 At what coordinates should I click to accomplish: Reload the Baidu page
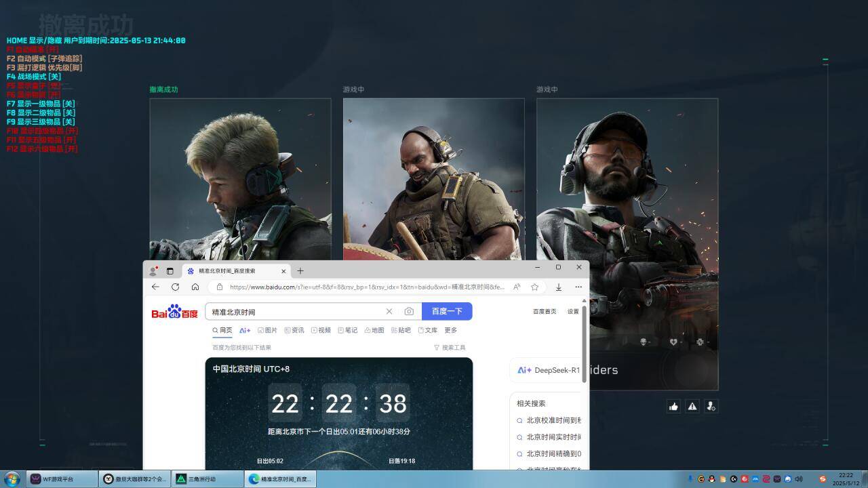[175, 287]
